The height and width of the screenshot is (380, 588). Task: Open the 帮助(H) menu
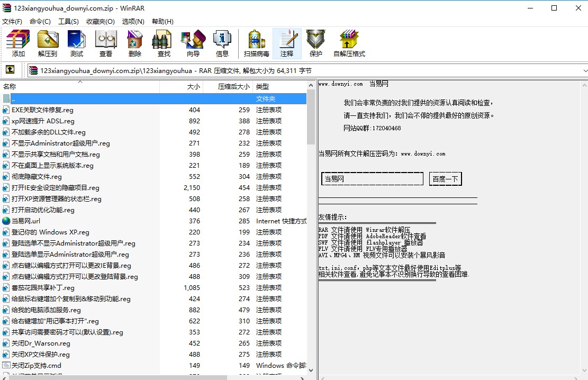[161, 21]
